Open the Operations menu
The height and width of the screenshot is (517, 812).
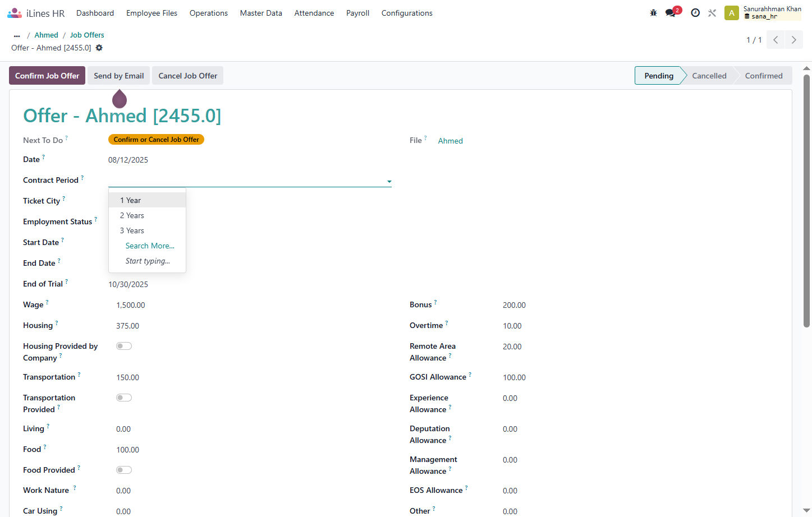click(209, 13)
